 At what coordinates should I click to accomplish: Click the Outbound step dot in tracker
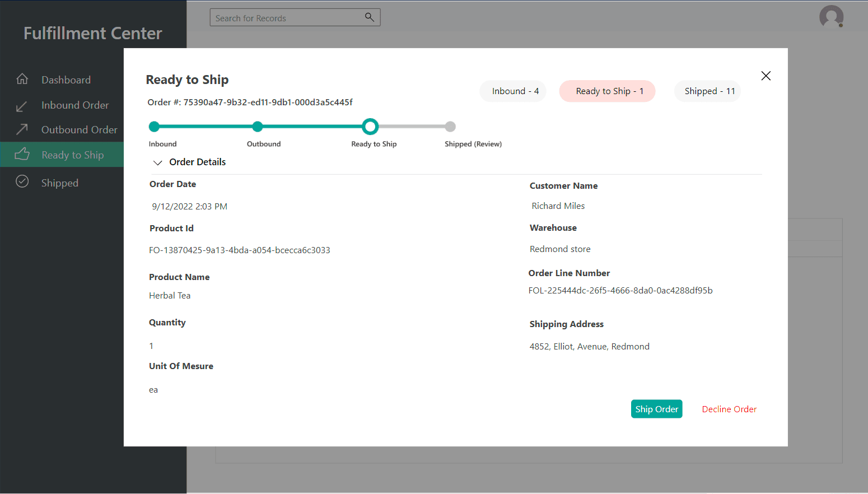258,127
